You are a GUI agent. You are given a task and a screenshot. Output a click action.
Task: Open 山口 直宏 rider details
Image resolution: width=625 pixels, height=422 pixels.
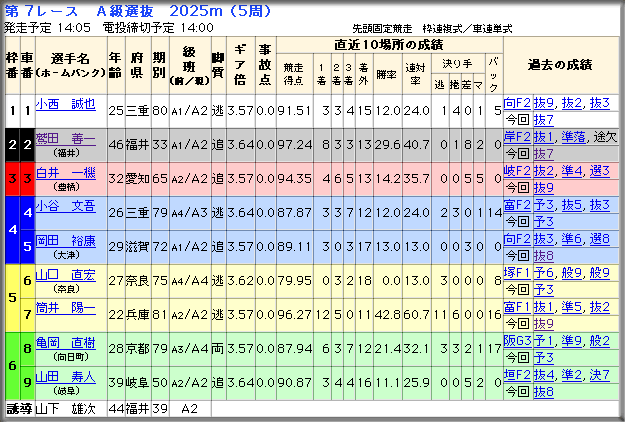pos(66,275)
